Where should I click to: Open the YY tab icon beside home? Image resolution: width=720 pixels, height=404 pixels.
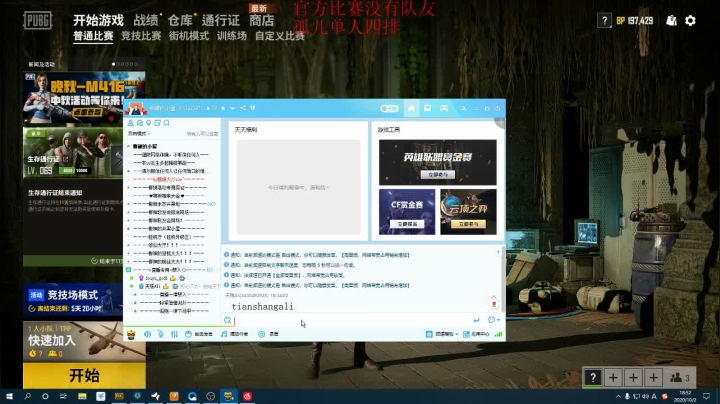pos(428,108)
